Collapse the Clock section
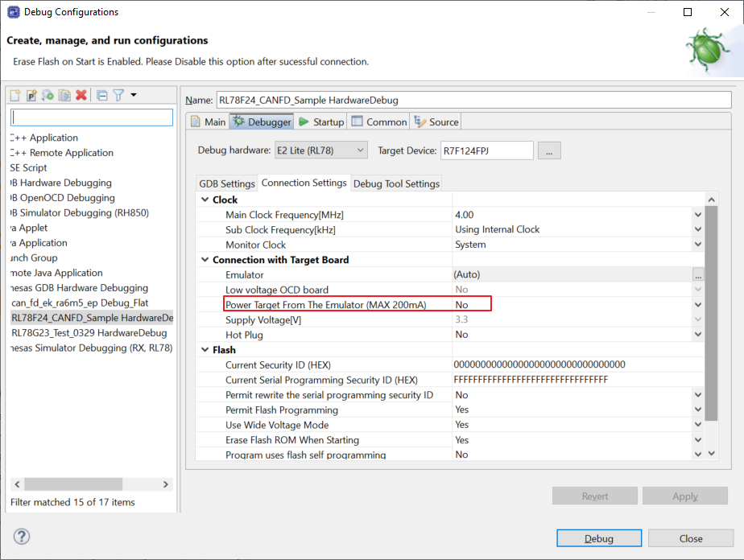 coord(205,200)
